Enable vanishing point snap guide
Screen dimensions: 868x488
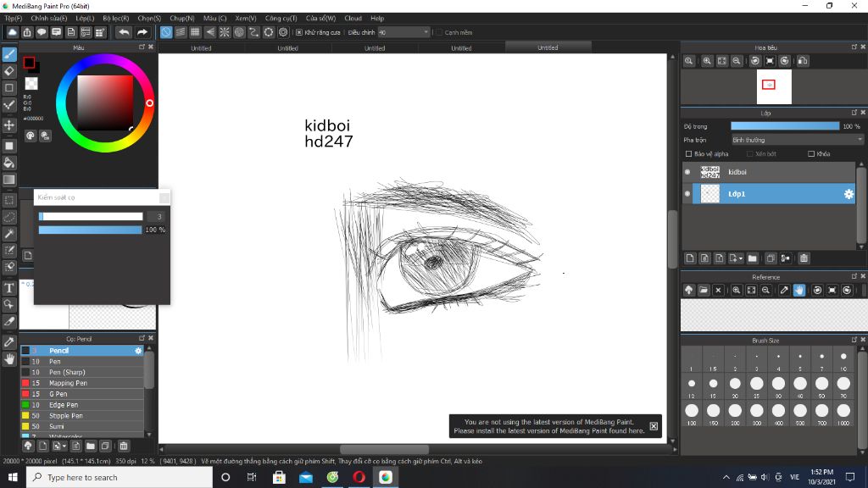pyautogui.click(x=210, y=33)
